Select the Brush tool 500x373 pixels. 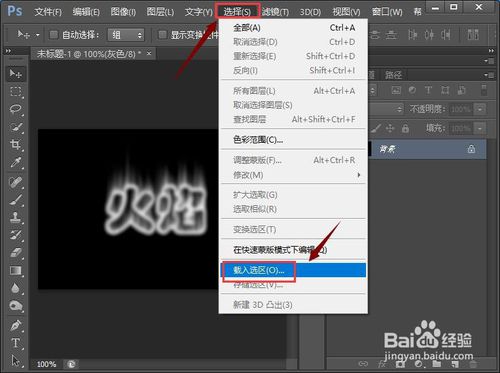tap(16, 200)
